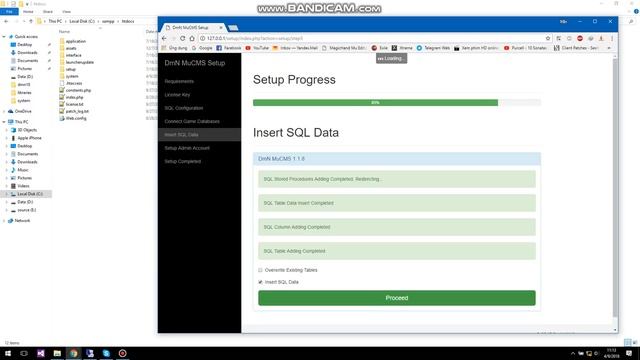Click the Explorer up-directory arrow
This screenshot has height=360, width=640.
coord(31,21)
